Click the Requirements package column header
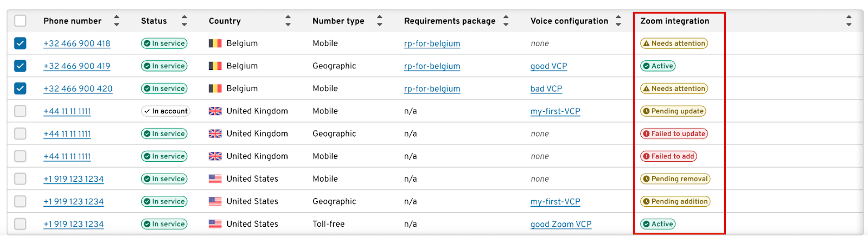The height and width of the screenshot is (242, 868). coord(450,21)
